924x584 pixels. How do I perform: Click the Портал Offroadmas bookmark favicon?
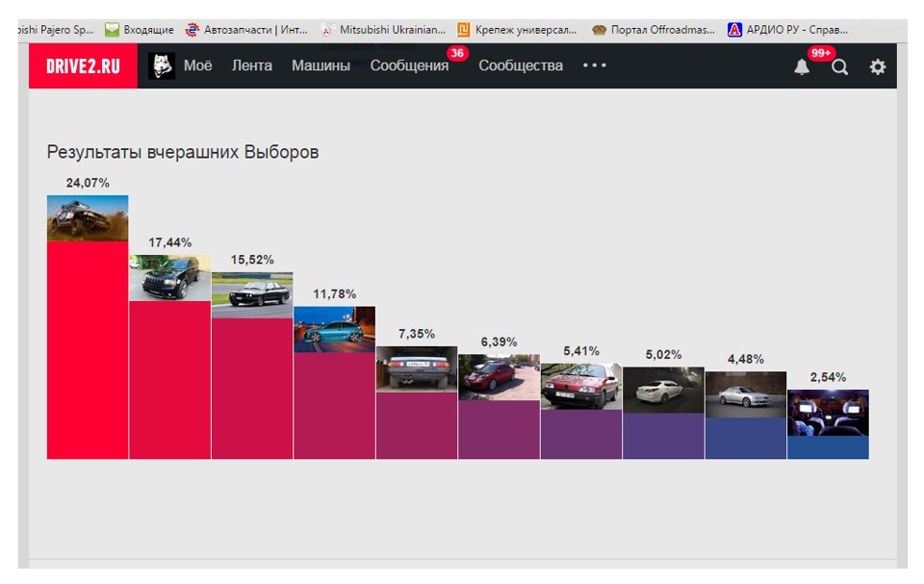click(600, 30)
